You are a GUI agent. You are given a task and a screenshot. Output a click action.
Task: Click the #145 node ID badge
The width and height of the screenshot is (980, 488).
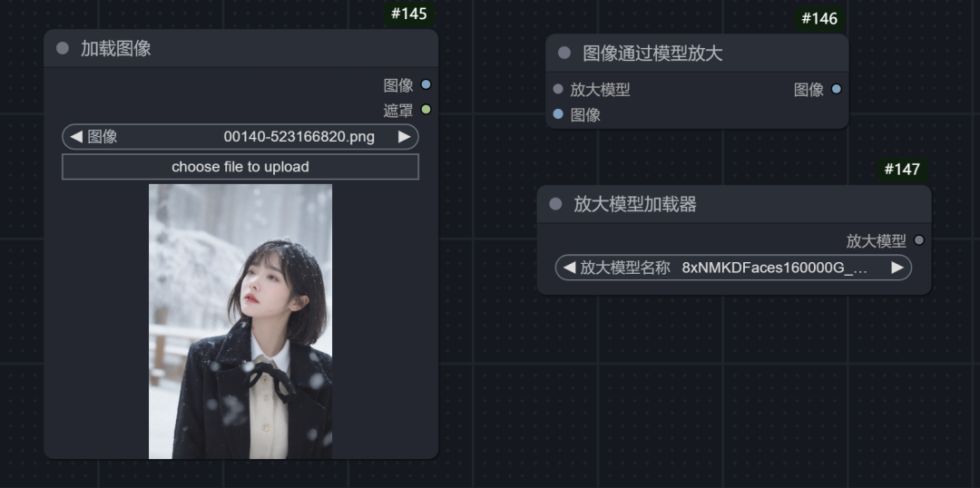(409, 14)
